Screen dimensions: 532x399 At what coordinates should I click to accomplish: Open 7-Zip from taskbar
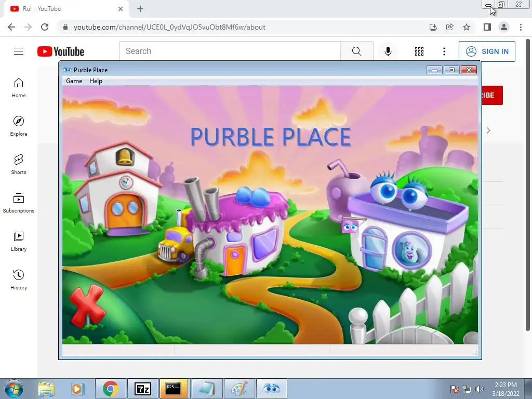[x=143, y=389]
